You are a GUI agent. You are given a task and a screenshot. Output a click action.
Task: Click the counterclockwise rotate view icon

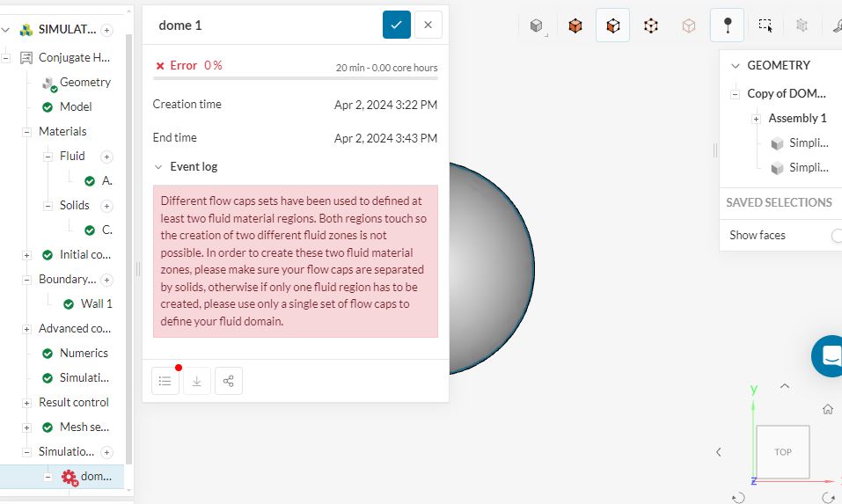[738, 498]
